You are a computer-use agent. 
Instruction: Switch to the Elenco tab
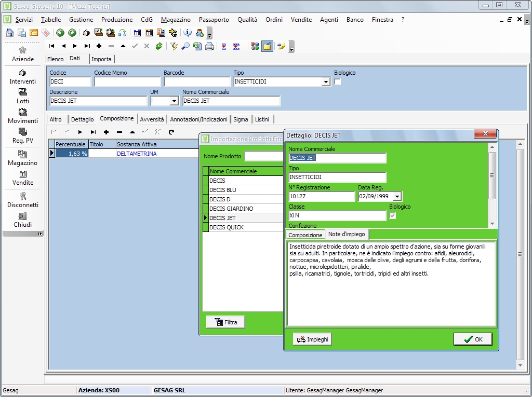[x=55, y=59]
